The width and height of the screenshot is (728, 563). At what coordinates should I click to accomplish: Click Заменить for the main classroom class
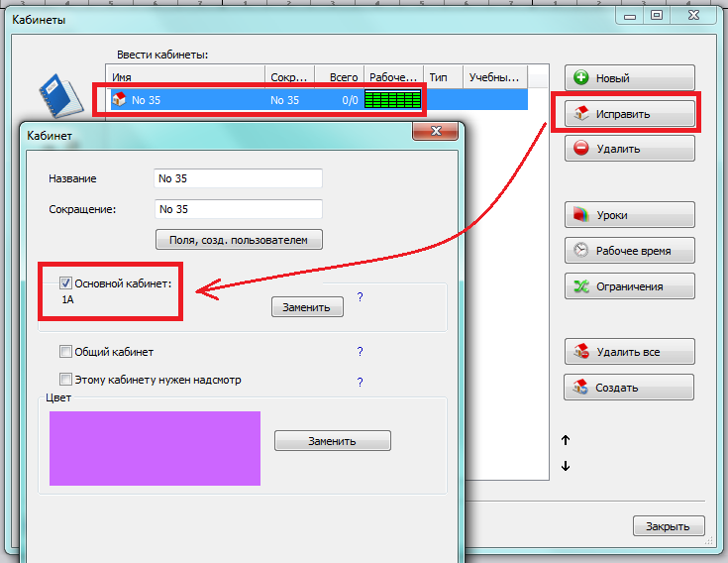point(307,307)
